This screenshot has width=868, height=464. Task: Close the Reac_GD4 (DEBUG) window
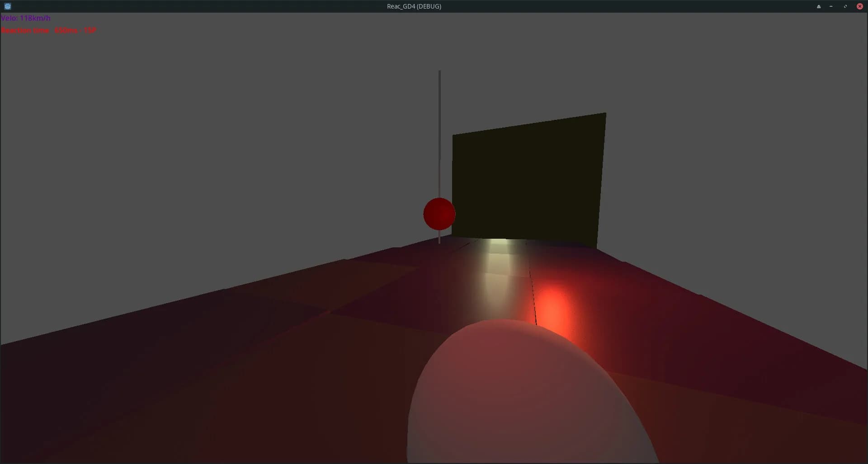(860, 6)
